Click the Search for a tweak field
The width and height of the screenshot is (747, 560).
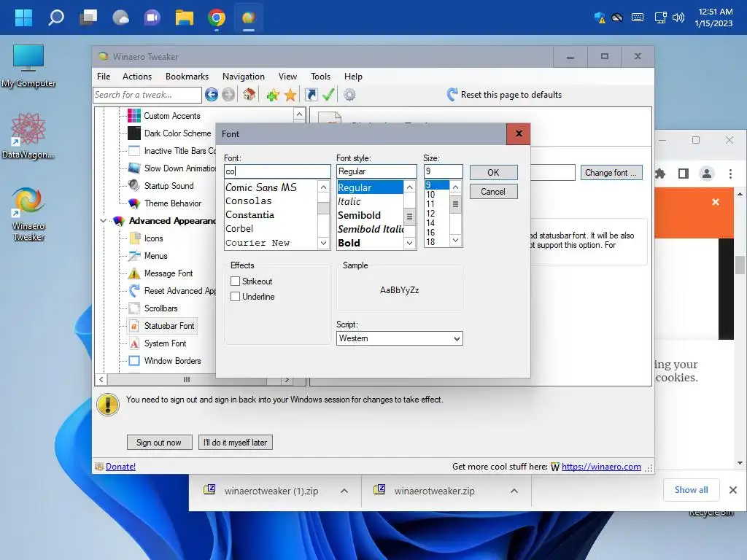[x=147, y=95]
